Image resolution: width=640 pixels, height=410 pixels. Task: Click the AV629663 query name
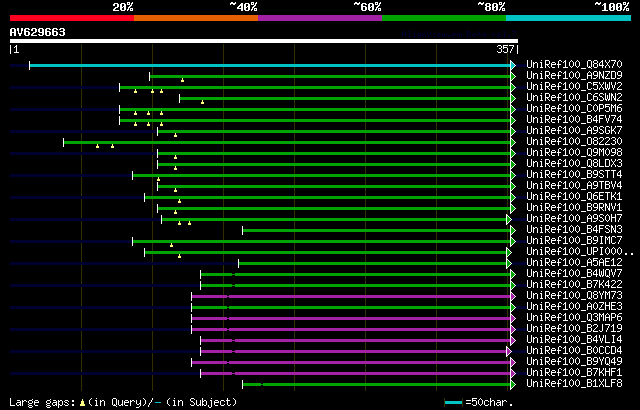[38, 32]
